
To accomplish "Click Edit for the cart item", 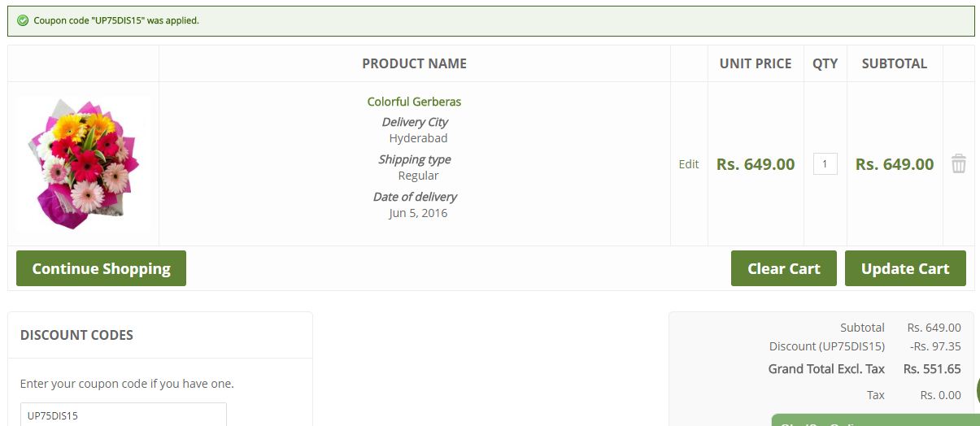I will pyautogui.click(x=688, y=164).
